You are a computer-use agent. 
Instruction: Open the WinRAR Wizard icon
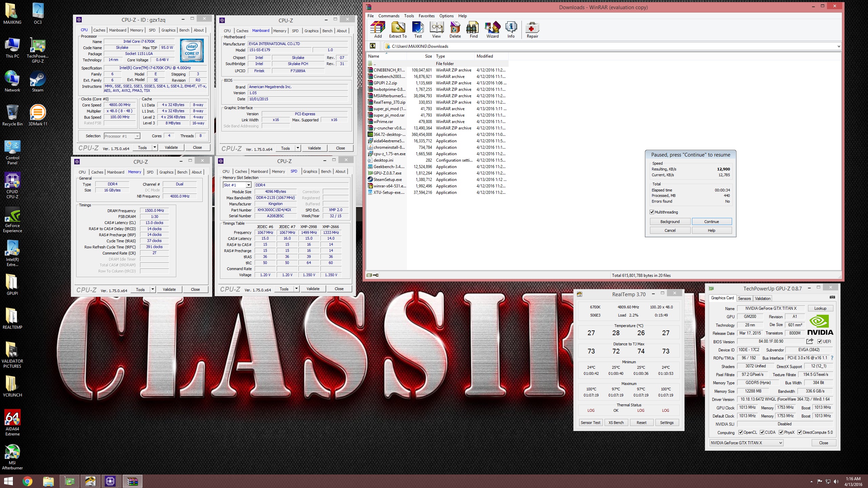(x=492, y=30)
